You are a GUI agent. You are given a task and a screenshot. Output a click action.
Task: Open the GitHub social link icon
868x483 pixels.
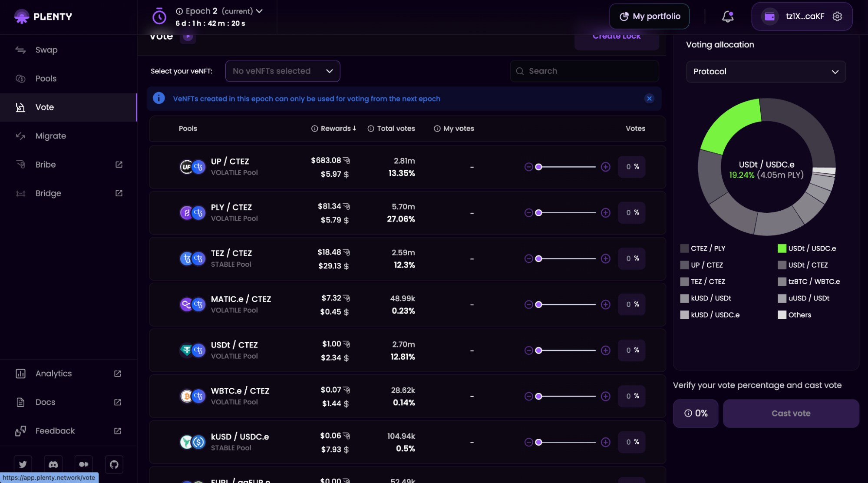(x=114, y=464)
